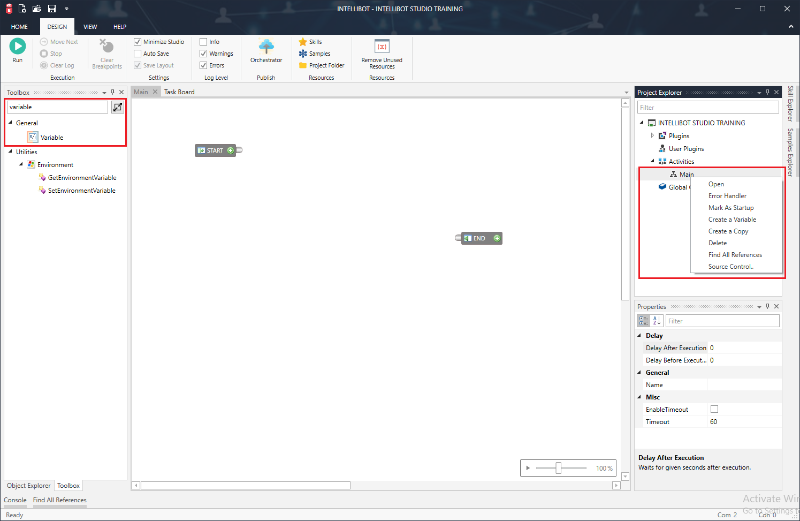Open Samples from the Resources group
This screenshot has height=521, width=800.
tap(314, 53)
